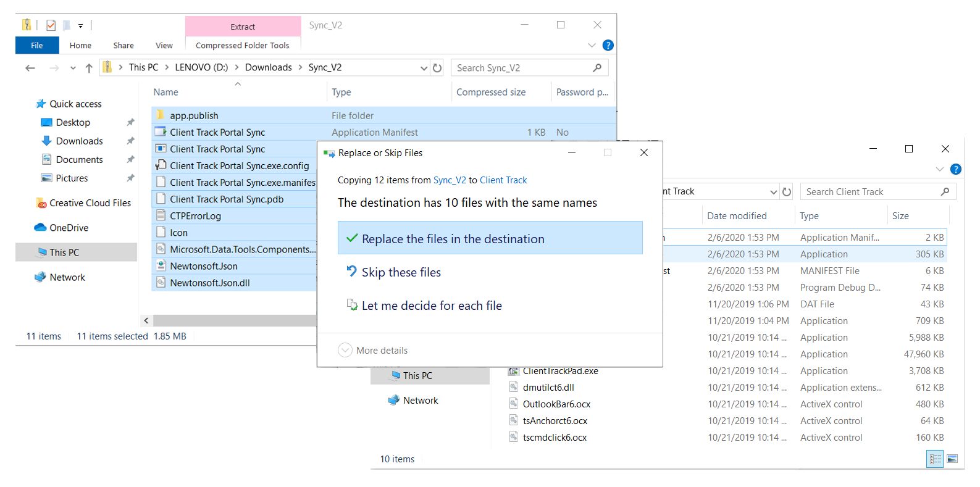Screen dimensions: 980x487
Task: Sort by the Name column header
Action: pos(165,92)
